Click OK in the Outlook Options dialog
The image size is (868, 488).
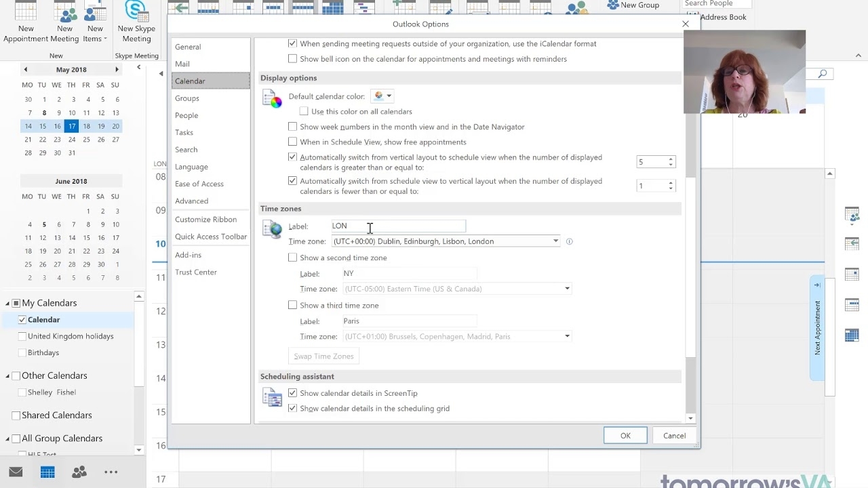click(625, 436)
